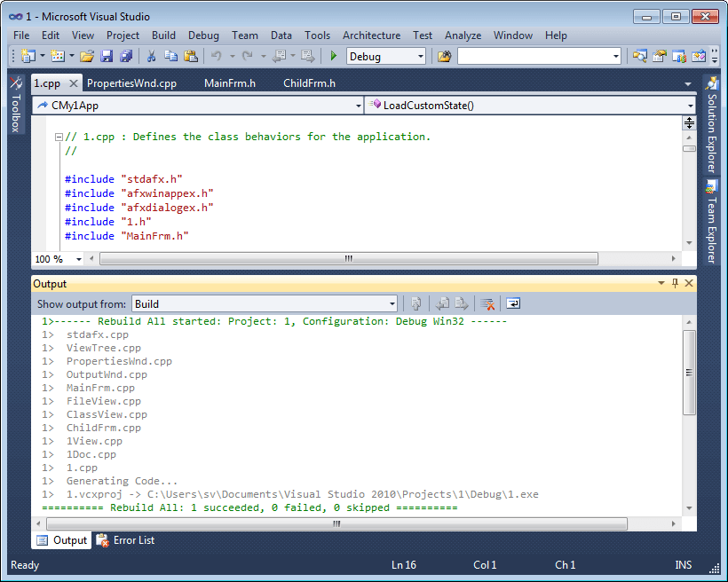Open the Show output from Build dropdown
This screenshot has width=728, height=582.
click(x=392, y=303)
